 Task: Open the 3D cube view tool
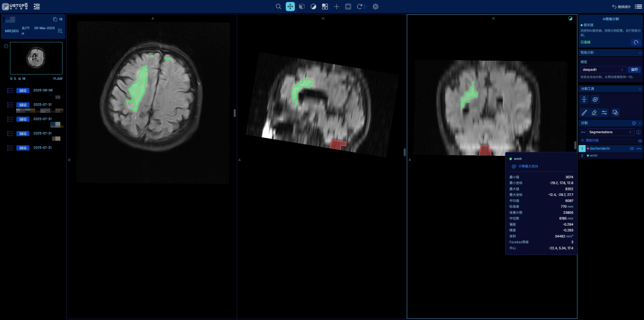[x=302, y=7]
